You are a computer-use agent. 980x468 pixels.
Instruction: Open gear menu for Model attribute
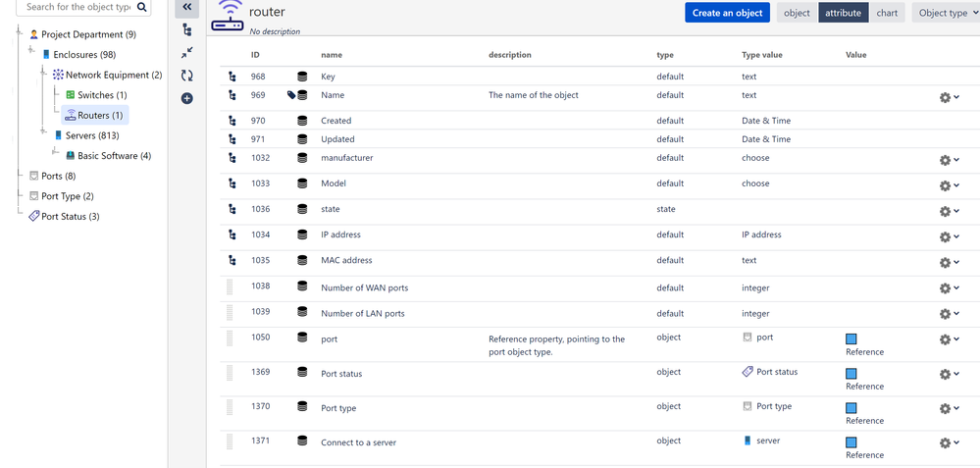pyautogui.click(x=950, y=185)
